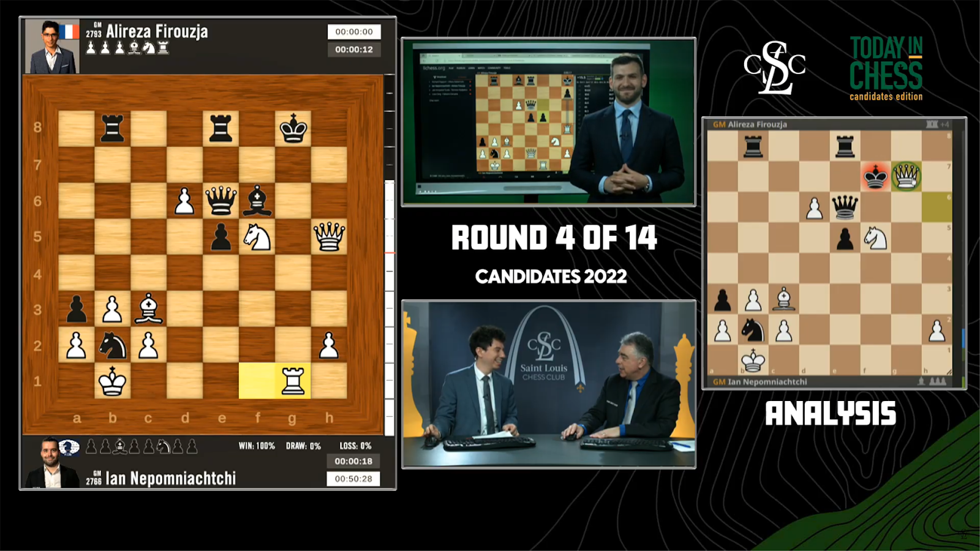The width and height of the screenshot is (980, 551).
Task: Click GM Alireza Firouzja label above analysis board
Action: click(750, 124)
